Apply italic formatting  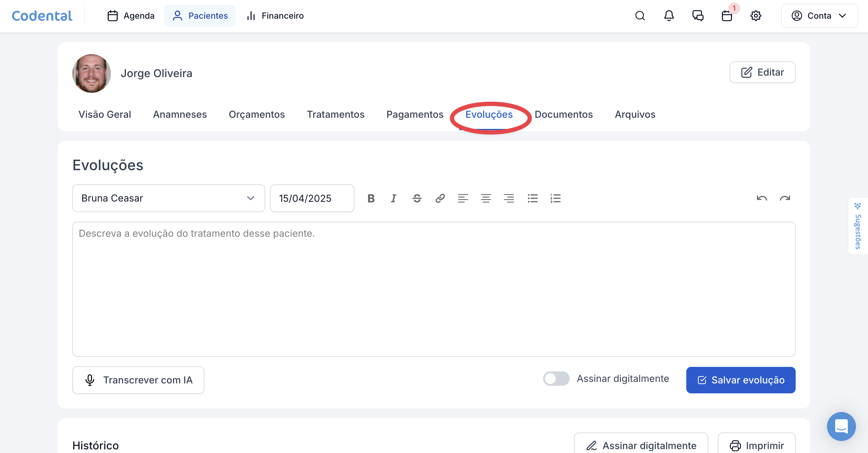394,198
